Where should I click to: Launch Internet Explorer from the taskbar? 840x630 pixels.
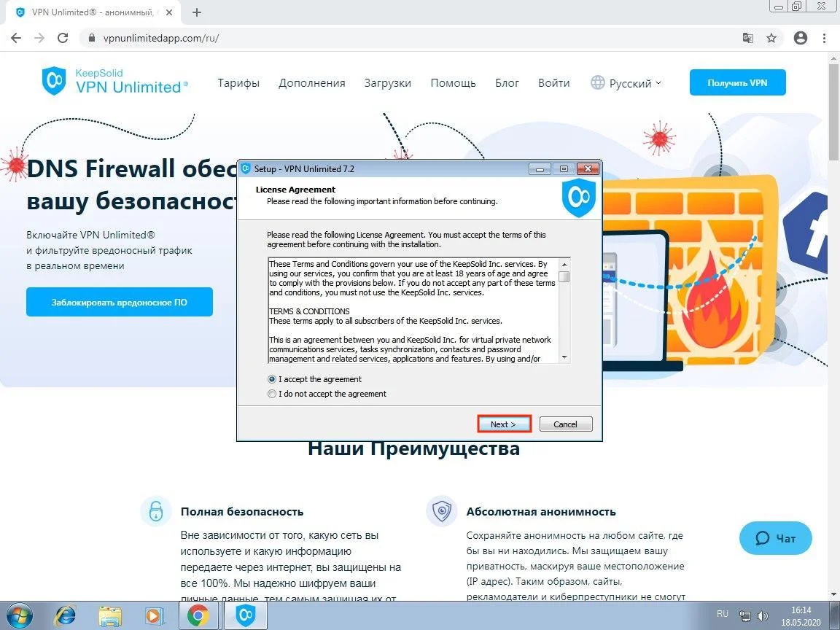tap(67, 615)
